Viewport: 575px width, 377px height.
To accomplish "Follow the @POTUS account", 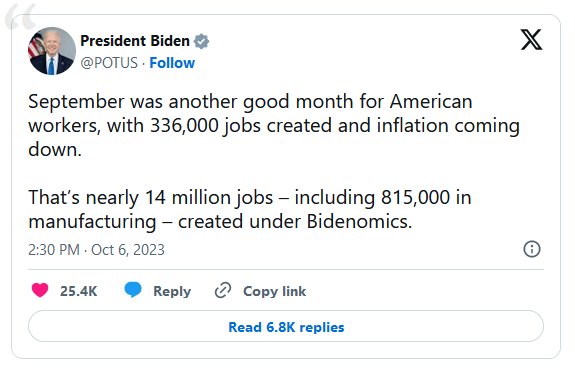I will [x=172, y=63].
